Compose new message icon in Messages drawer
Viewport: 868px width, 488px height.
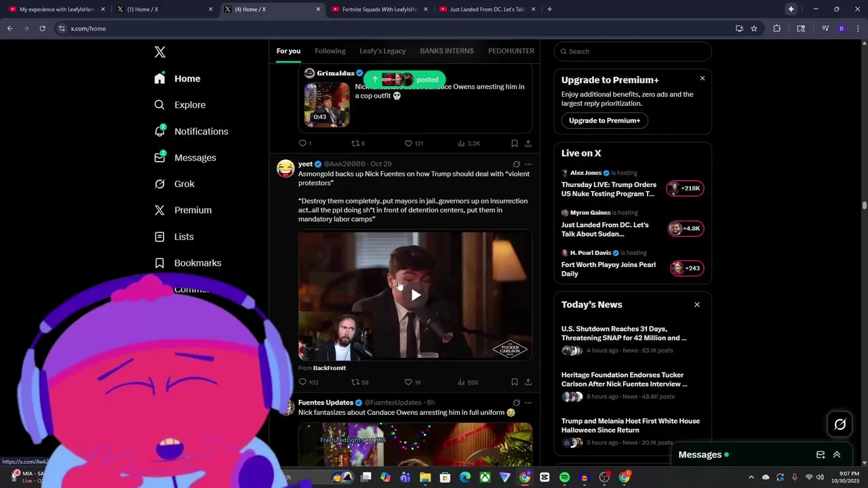[x=821, y=455]
